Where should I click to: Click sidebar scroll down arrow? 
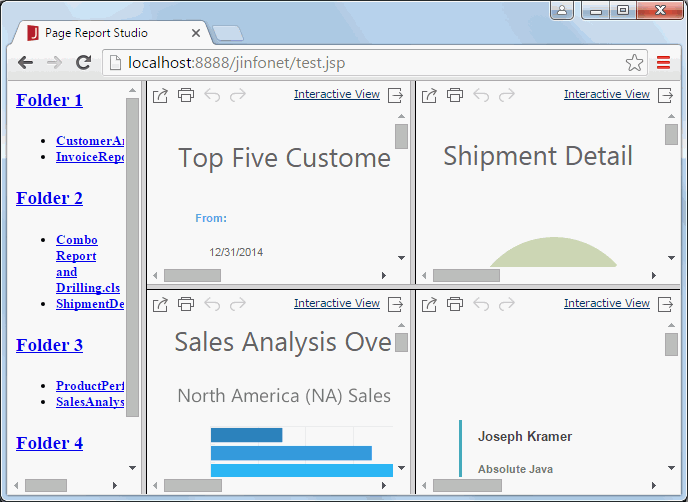[132, 468]
